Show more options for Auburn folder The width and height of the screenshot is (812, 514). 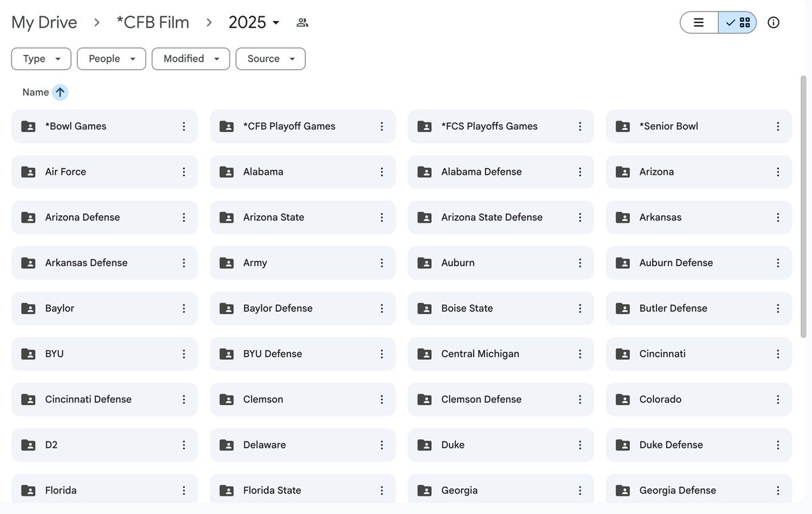coord(580,263)
